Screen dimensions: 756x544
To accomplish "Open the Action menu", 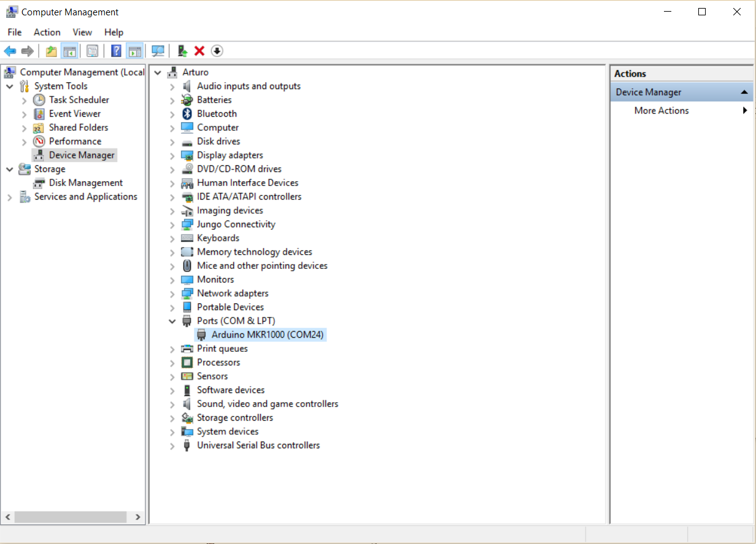I will coord(47,32).
